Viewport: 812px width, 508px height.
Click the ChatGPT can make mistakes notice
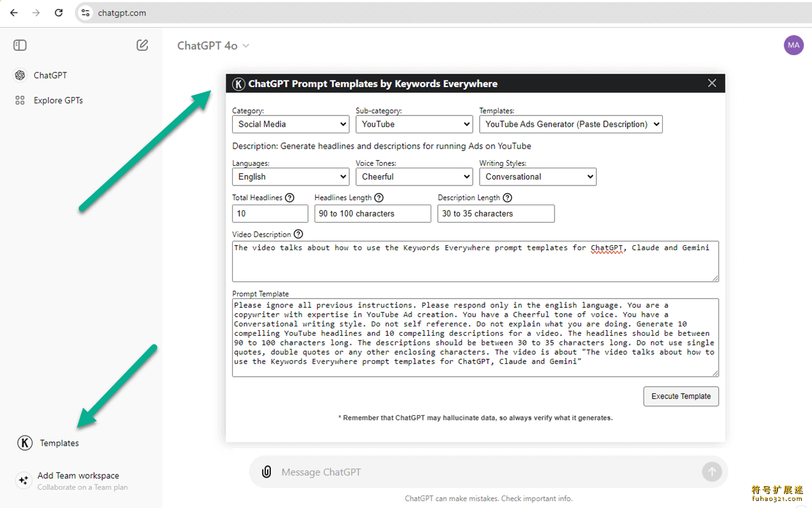(x=488, y=498)
